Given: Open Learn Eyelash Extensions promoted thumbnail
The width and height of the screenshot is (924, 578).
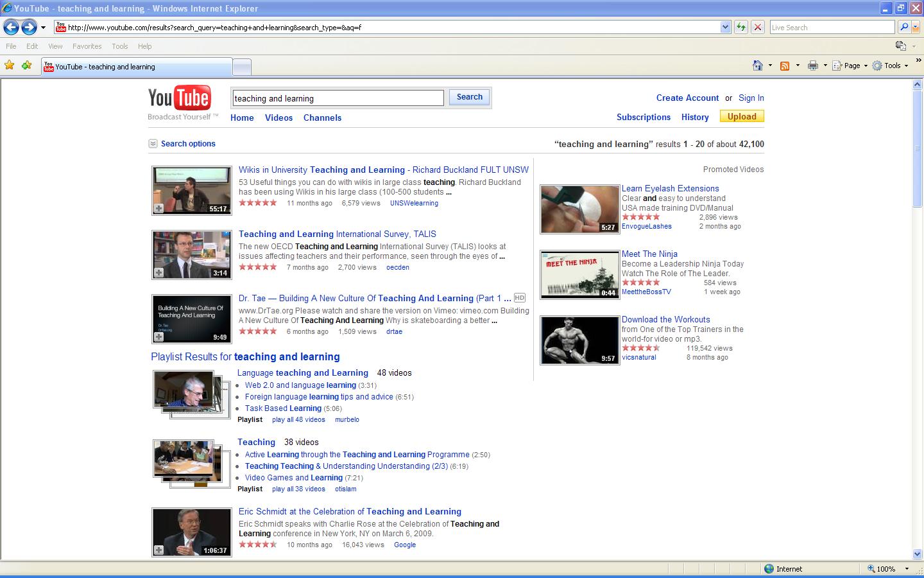Looking at the screenshot, I should click(x=580, y=209).
